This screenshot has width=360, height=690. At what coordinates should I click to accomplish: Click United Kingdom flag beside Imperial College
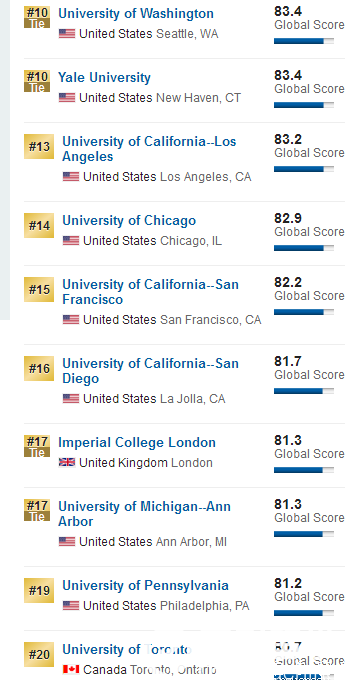point(67,462)
